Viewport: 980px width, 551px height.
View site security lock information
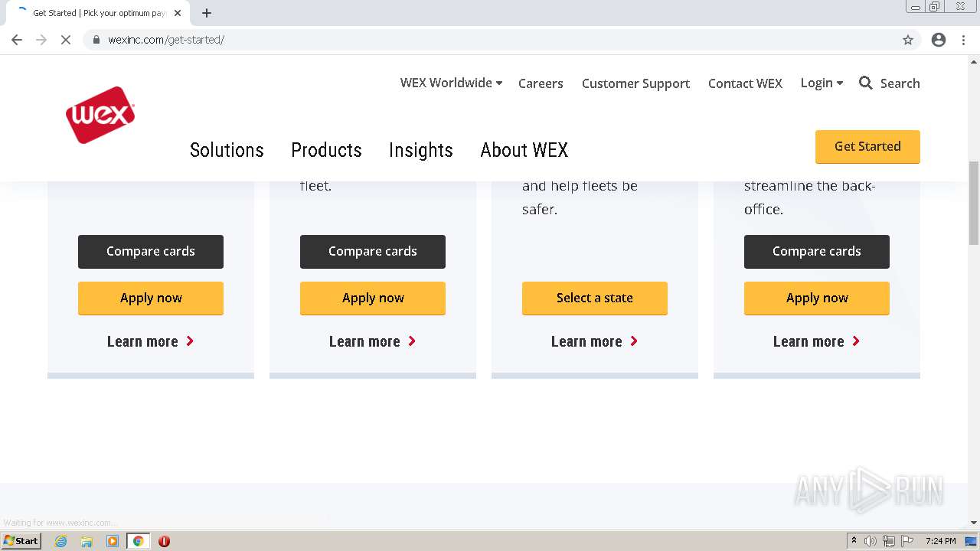point(96,40)
